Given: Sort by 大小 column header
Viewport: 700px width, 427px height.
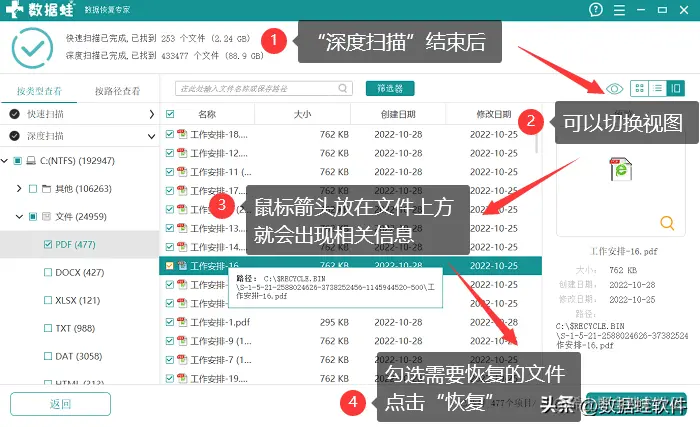Looking at the screenshot, I should (x=302, y=114).
